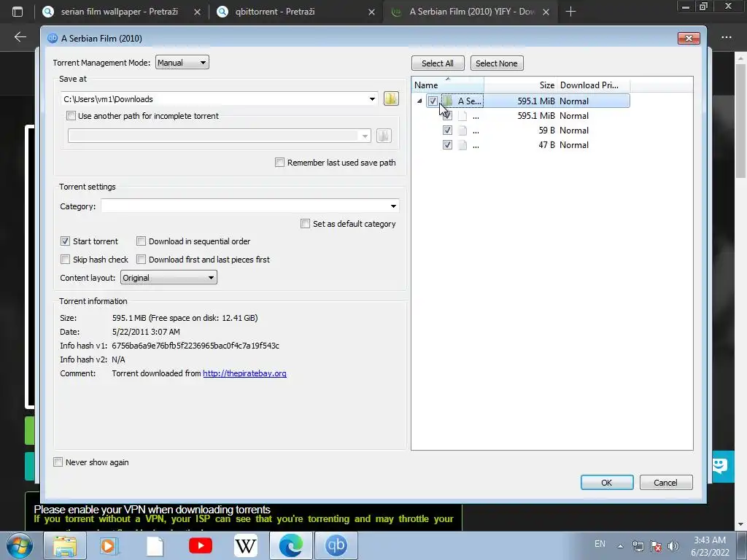Switch to serian film wallpaper tab
Screen dimensions: 747x560
pos(119,12)
